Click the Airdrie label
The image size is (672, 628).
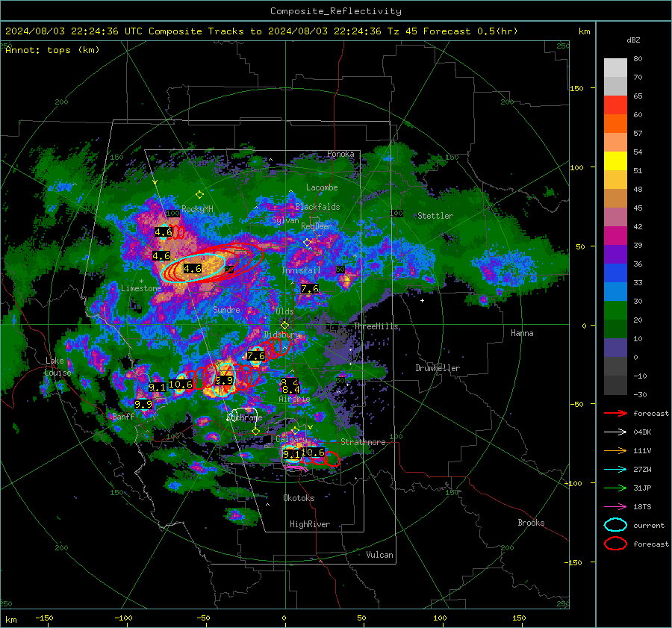coord(294,399)
